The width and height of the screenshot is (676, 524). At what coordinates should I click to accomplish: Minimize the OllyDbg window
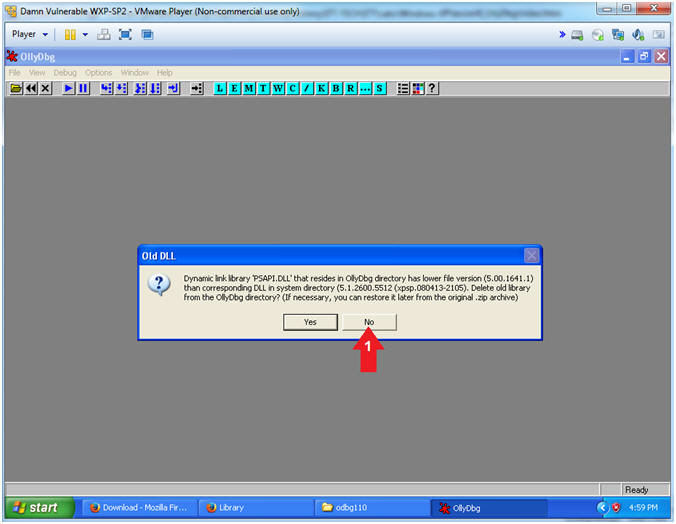[627, 56]
